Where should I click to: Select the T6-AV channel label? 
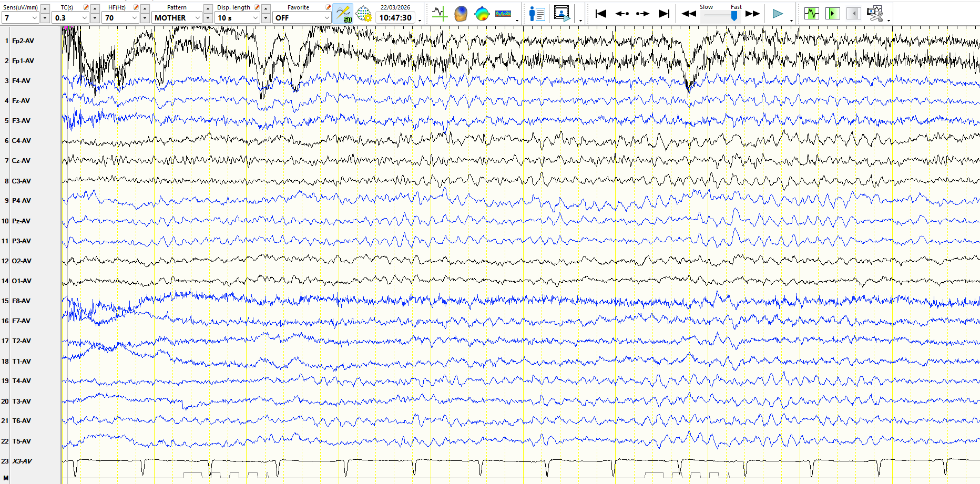pos(22,421)
